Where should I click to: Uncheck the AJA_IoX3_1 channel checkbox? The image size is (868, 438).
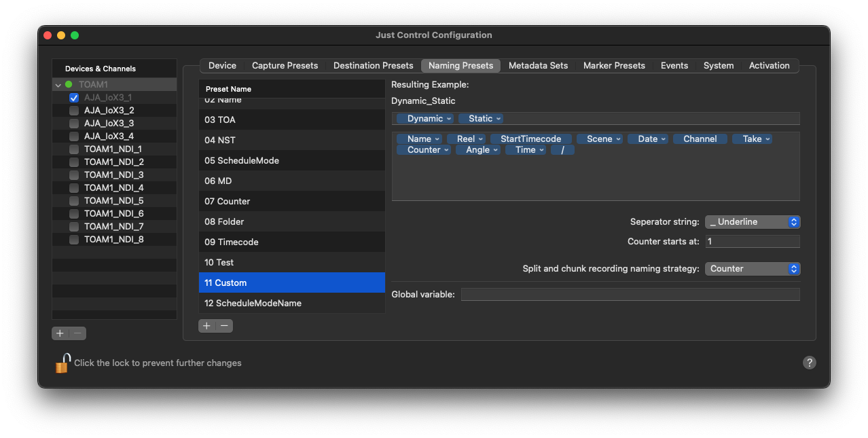74,98
